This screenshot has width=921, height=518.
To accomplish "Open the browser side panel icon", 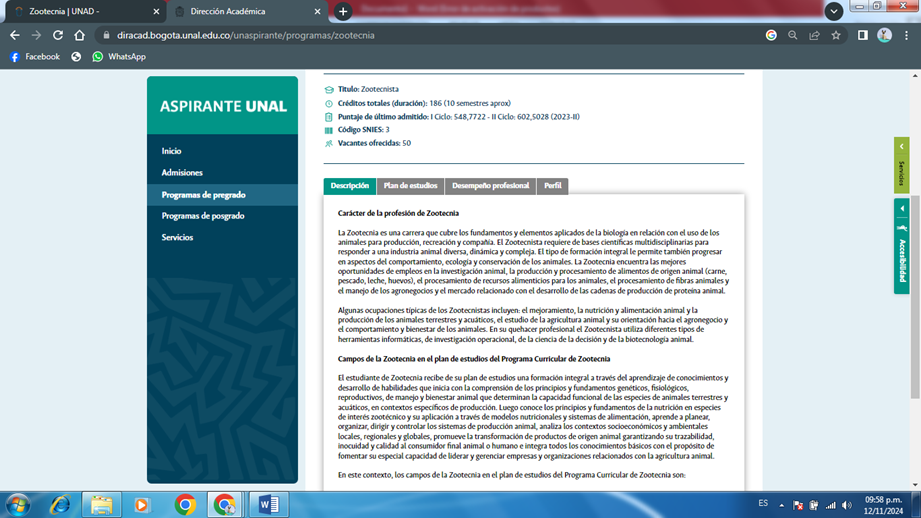I will (x=862, y=35).
